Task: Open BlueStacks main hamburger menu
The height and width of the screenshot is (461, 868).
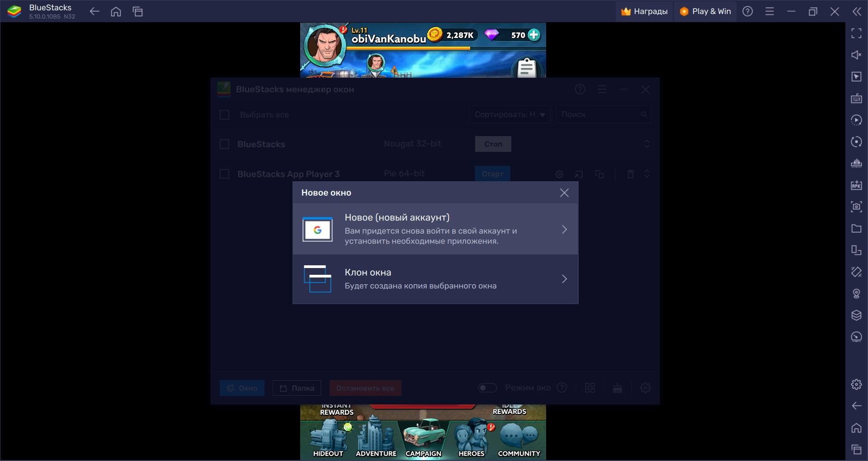Action: click(x=769, y=11)
